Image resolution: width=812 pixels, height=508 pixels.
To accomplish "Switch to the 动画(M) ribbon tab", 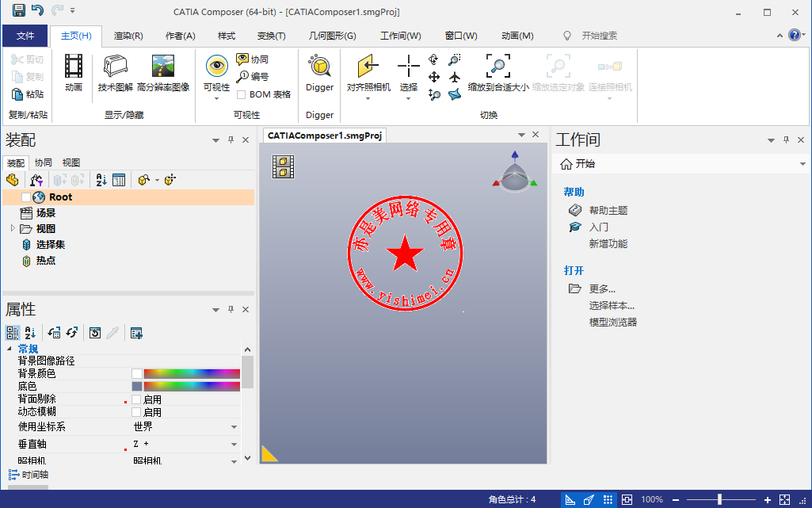I will 517,36.
